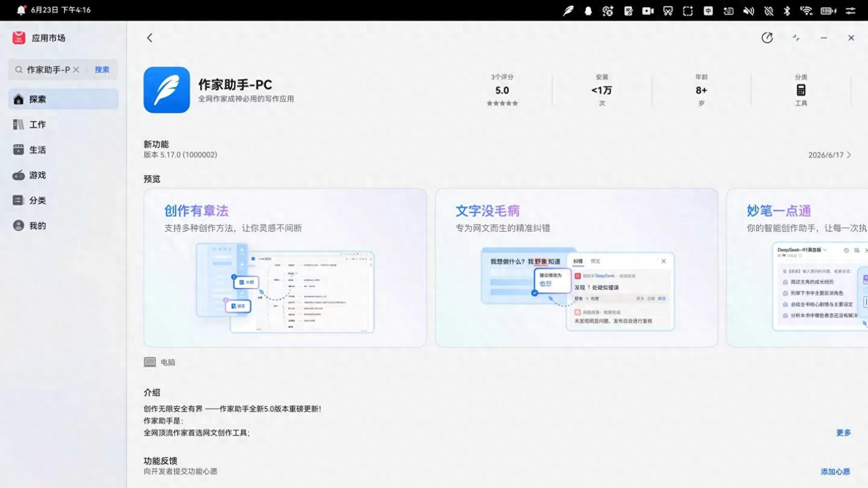Image resolution: width=868 pixels, height=488 pixels.
Task: Click the dashed selection capture icon
Action: point(688,10)
